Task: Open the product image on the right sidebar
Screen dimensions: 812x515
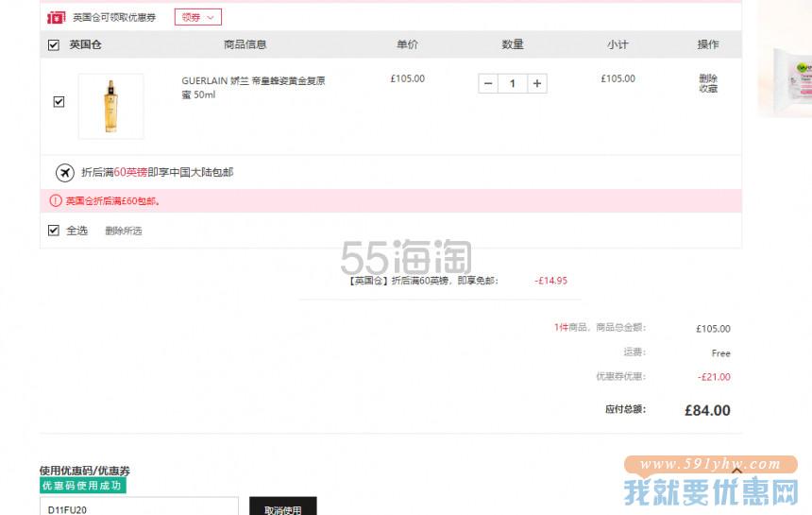Action: [785, 58]
